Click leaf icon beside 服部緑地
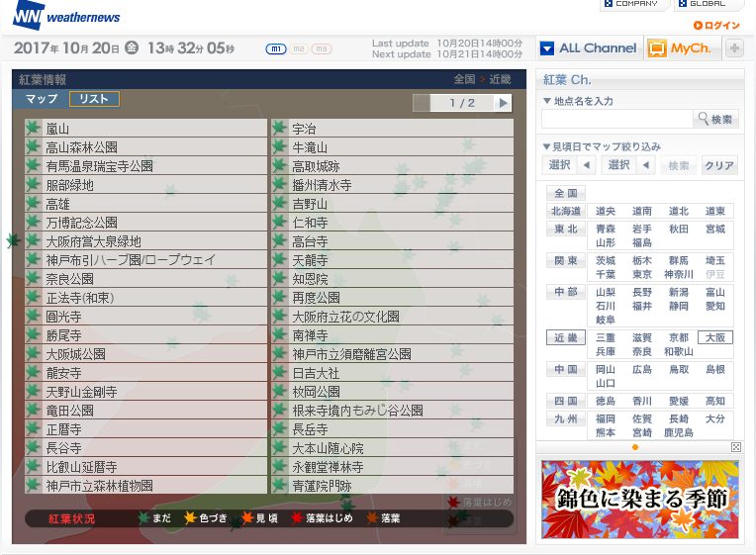The image size is (756, 555). pos(33,184)
